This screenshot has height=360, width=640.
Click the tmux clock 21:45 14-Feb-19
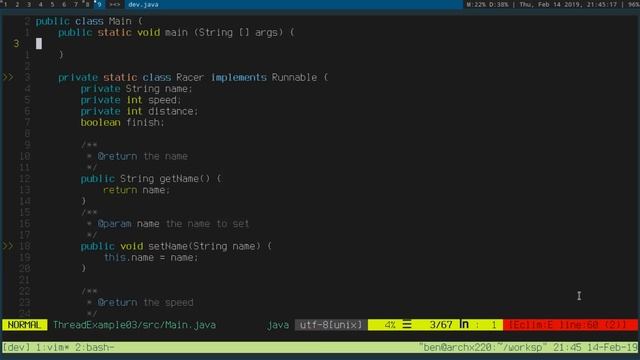coord(595,348)
